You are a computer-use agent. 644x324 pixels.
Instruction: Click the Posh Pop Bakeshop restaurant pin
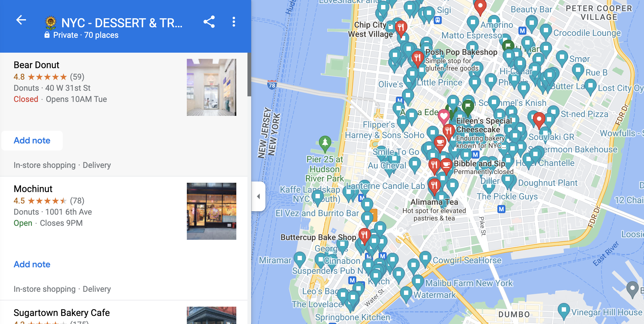click(418, 58)
